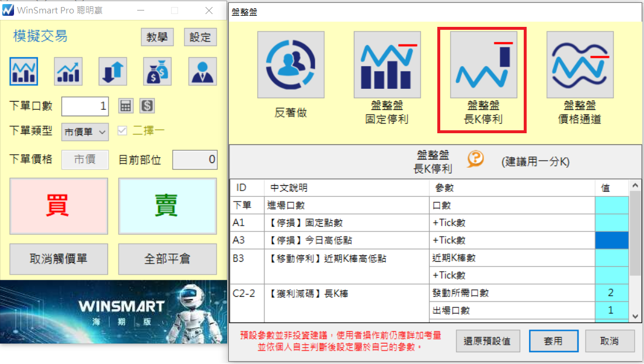This screenshot has height=364, width=644.
Task: Click the 【停損】固定點數 description cell
Action: point(347,223)
